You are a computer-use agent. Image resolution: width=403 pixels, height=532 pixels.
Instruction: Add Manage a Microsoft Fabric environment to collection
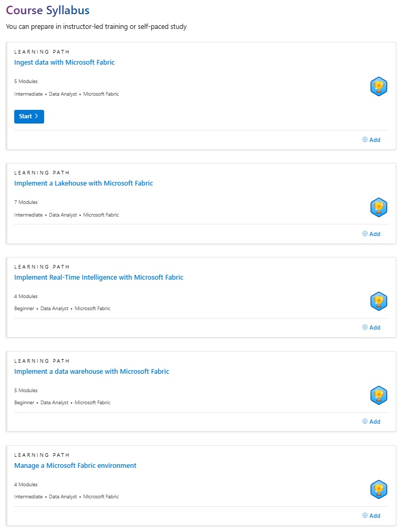(371, 515)
